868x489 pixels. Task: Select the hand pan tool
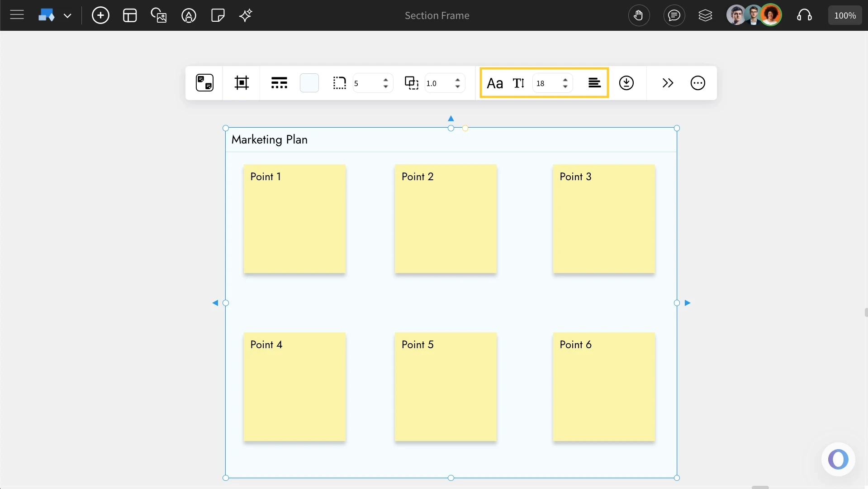[x=639, y=15]
